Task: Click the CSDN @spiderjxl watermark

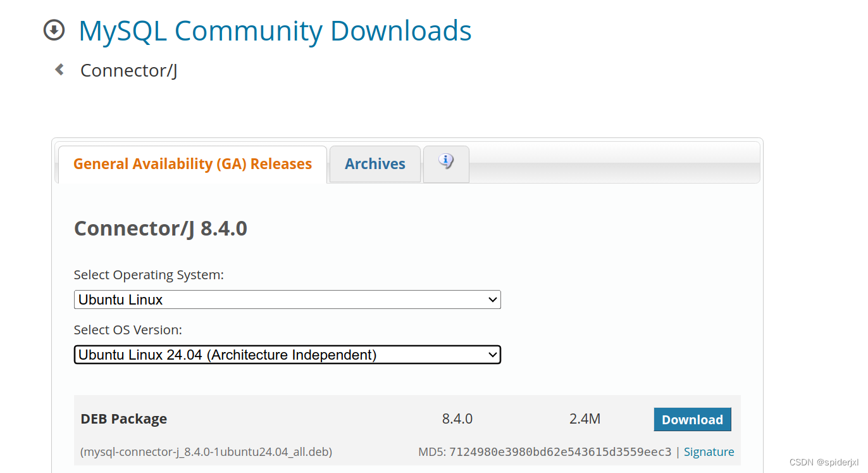Action: (x=824, y=463)
